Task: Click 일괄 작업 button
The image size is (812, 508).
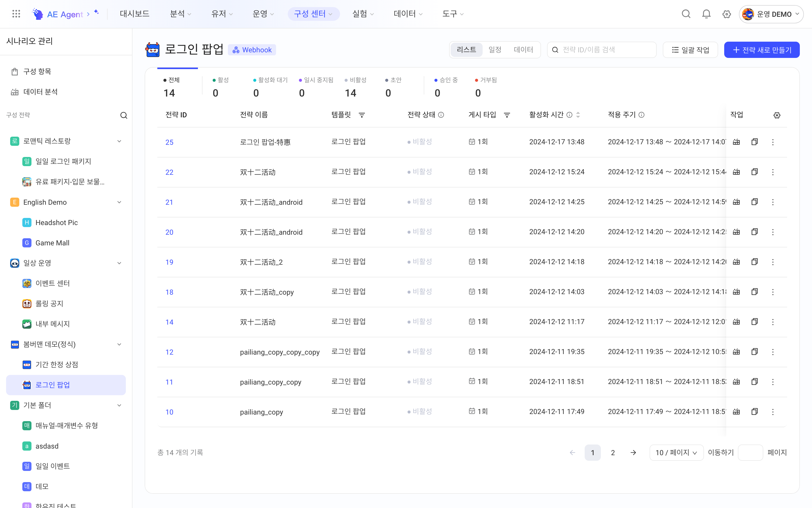Action: 690,50
